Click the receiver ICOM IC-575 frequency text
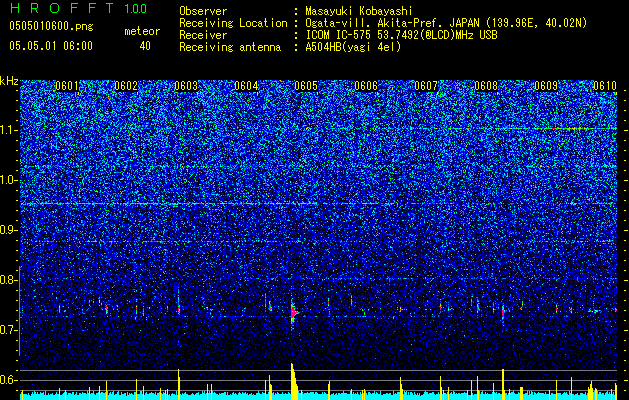 401,35
